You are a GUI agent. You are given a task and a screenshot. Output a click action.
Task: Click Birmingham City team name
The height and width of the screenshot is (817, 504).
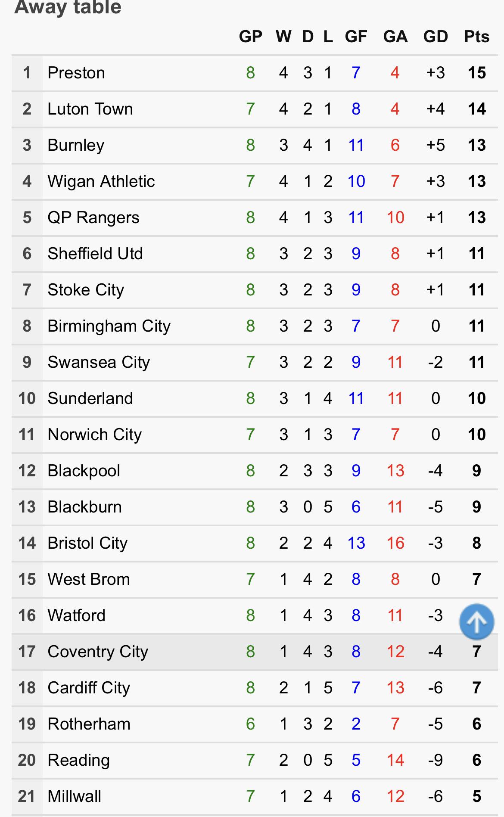coord(109,326)
